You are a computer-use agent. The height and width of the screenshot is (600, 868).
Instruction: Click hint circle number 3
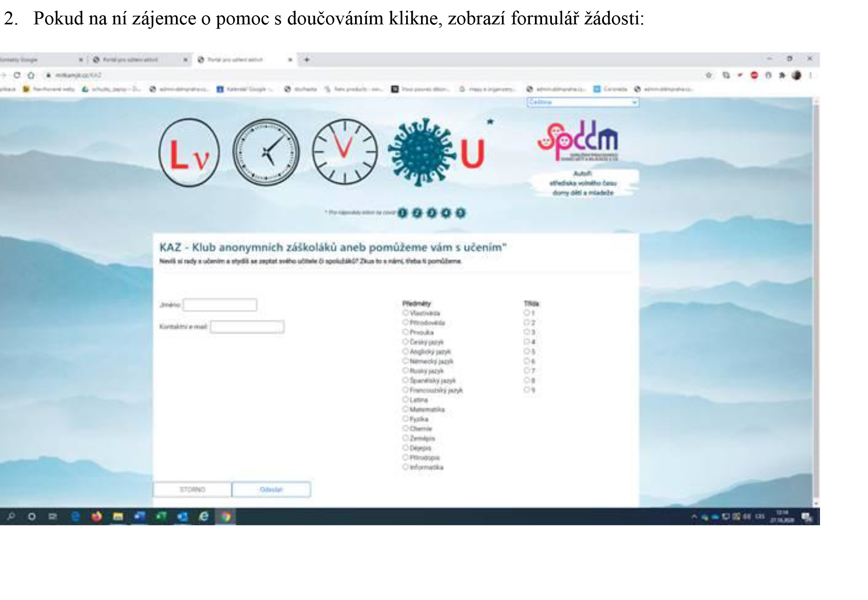click(431, 213)
